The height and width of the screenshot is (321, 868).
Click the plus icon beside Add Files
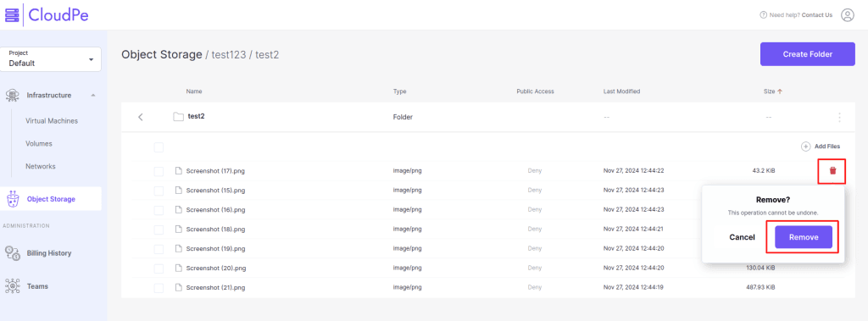805,147
